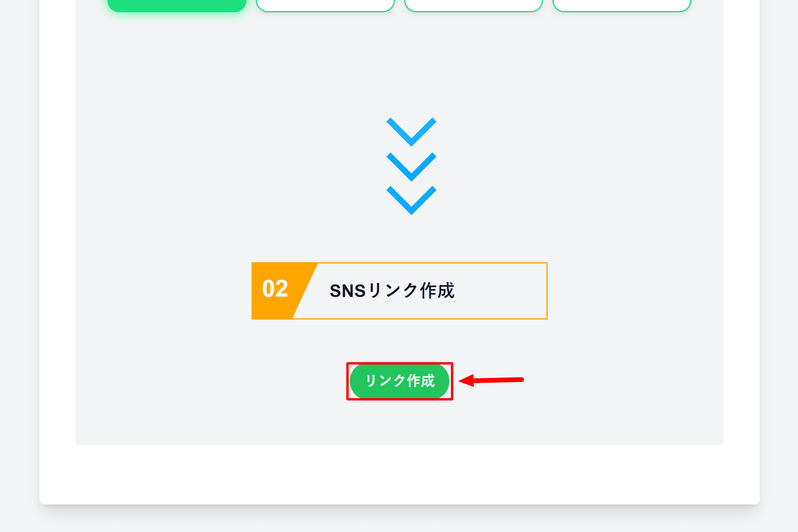Choose the second outlined tab from left
This screenshot has width=798, height=532.
point(325,5)
